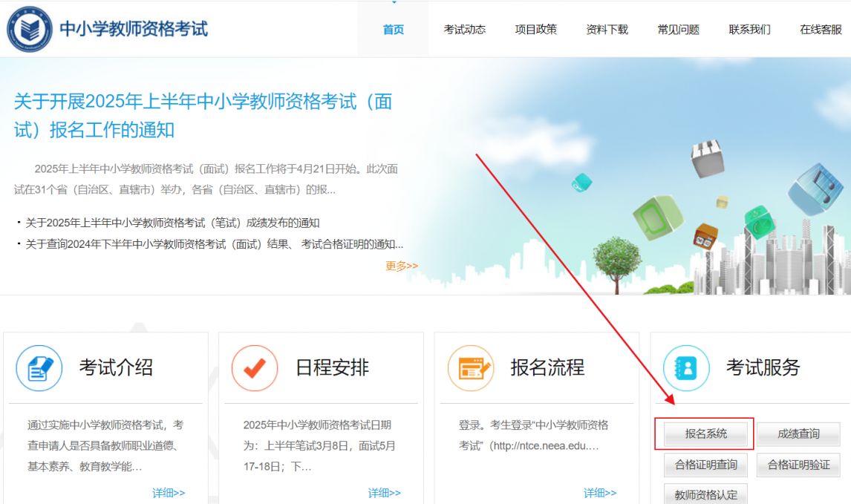Click the 报名流程 heading
The width and height of the screenshot is (851, 504).
tap(547, 367)
